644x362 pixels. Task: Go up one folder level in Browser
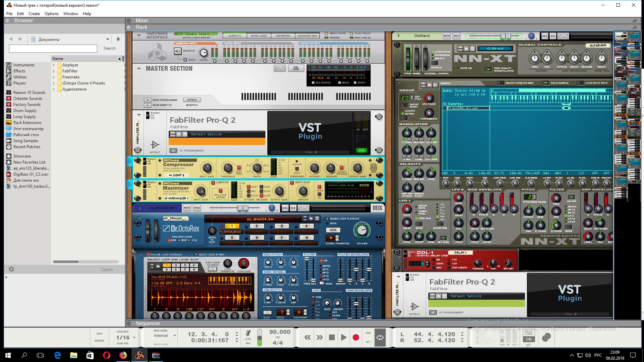pyautogui.click(x=118, y=39)
